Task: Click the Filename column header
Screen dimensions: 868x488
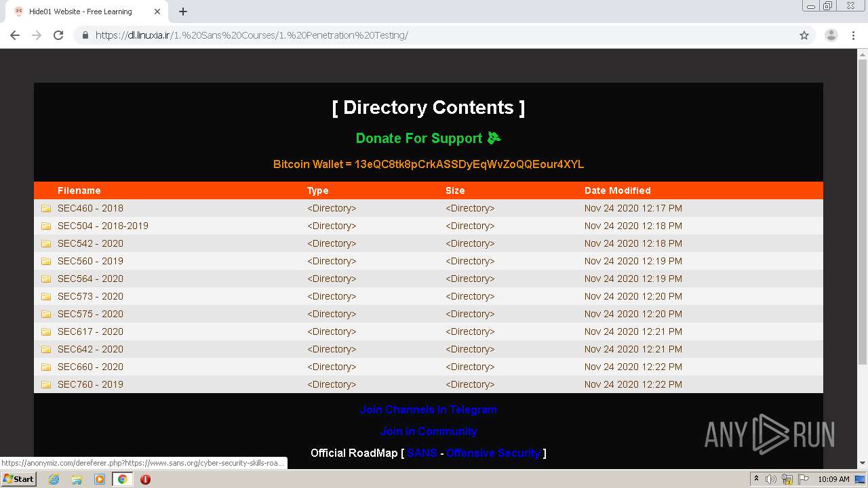Action: pos(79,190)
